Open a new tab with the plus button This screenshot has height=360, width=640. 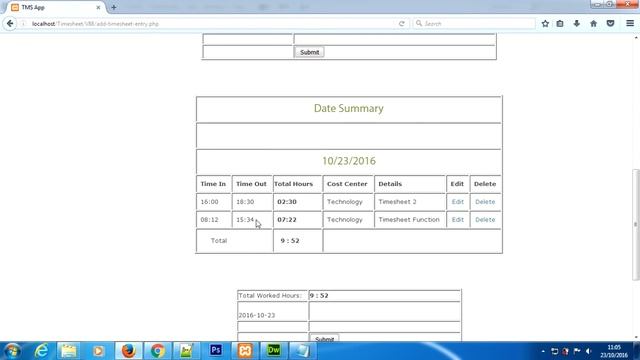113,7
